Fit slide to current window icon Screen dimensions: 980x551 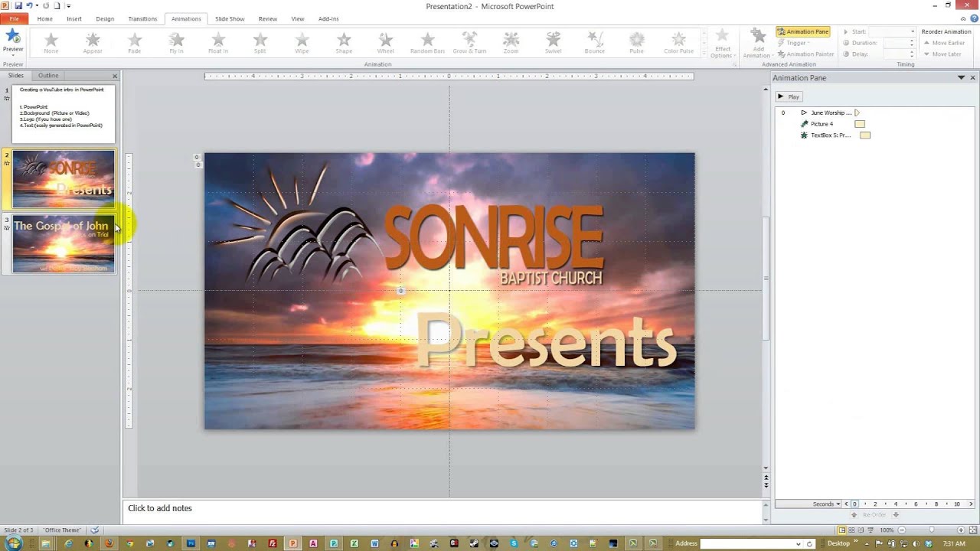pos(972,530)
